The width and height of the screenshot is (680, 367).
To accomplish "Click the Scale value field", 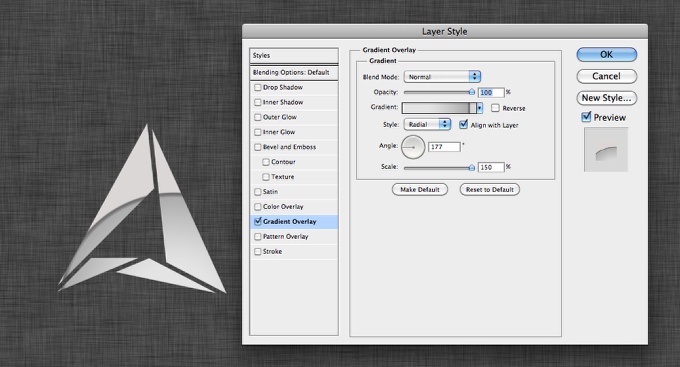I will click(491, 167).
